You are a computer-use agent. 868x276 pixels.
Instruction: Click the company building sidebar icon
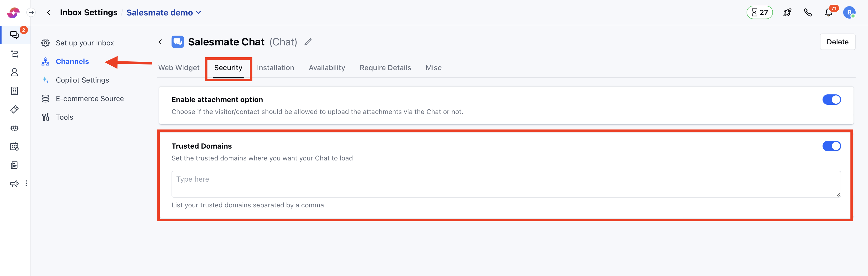(15, 91)
